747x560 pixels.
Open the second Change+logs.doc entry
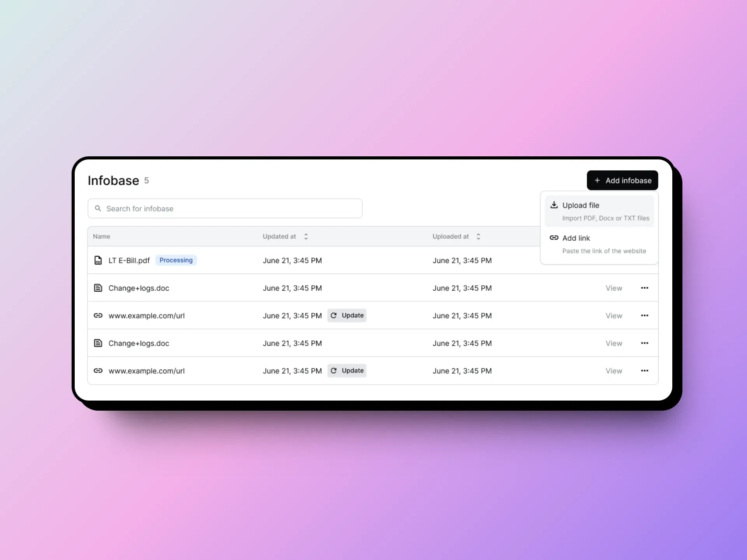click(139, 343)
